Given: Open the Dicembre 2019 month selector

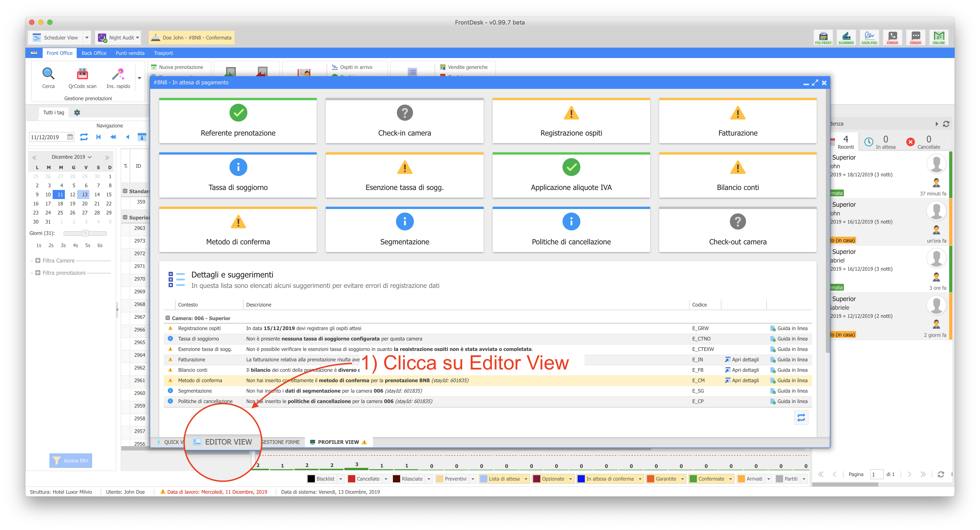Looking at the screenshot, I should tap(71, 157).
